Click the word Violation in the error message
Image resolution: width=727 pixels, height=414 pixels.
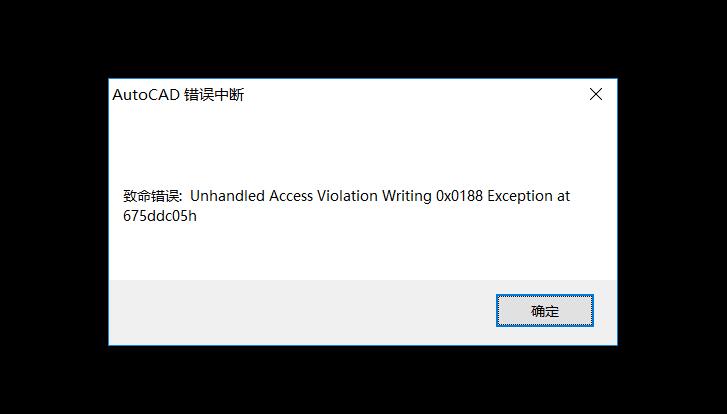pyautogui.click(x=347, y=196)
